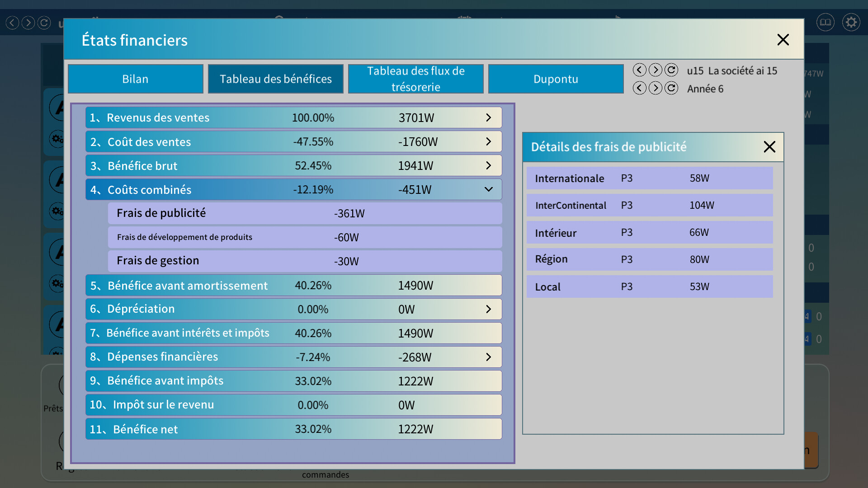Open Tableau des flux de trésorerie tab

(415, 79)
